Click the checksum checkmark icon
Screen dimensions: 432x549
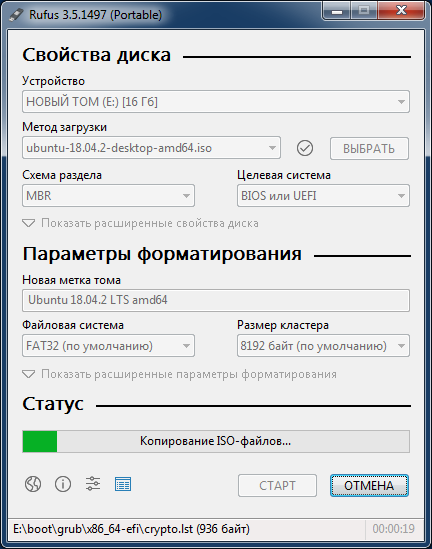coord(305,148)
